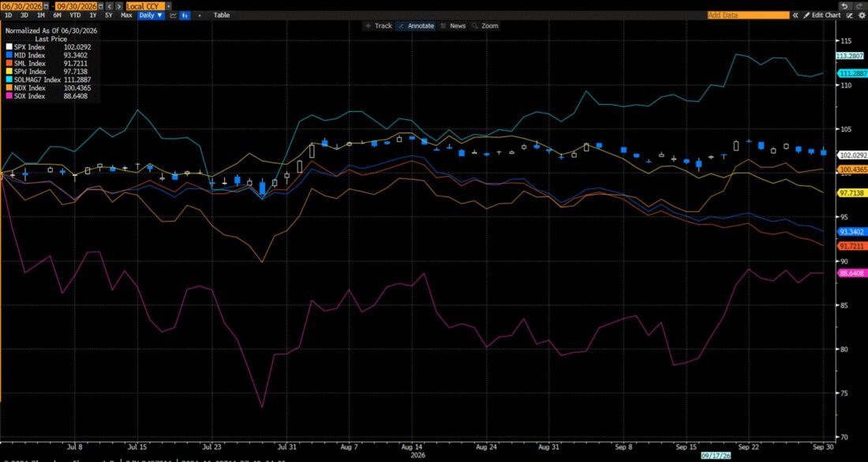Switch to Table view

point(222,16)
